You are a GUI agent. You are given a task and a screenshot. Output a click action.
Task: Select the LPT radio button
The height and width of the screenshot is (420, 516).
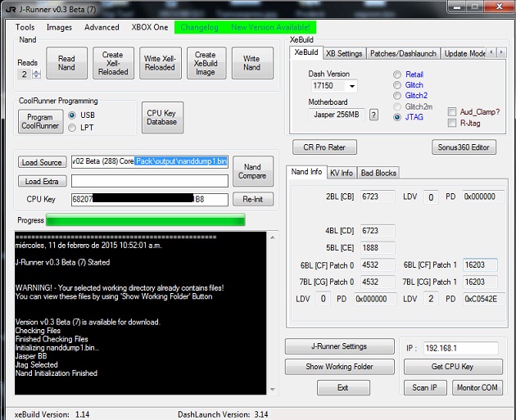[72, 128]
